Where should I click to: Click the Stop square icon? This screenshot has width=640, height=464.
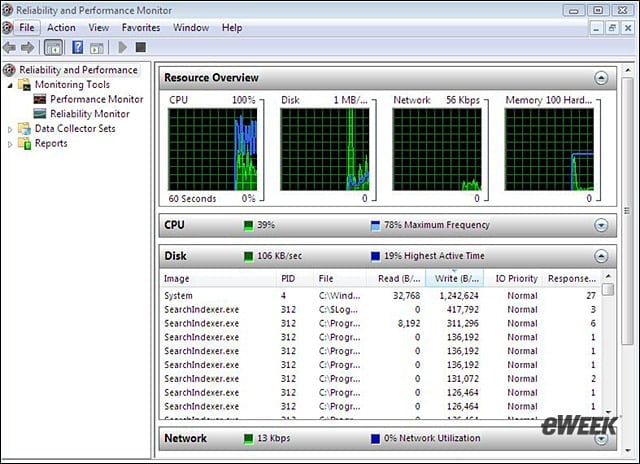coord(141,47)
